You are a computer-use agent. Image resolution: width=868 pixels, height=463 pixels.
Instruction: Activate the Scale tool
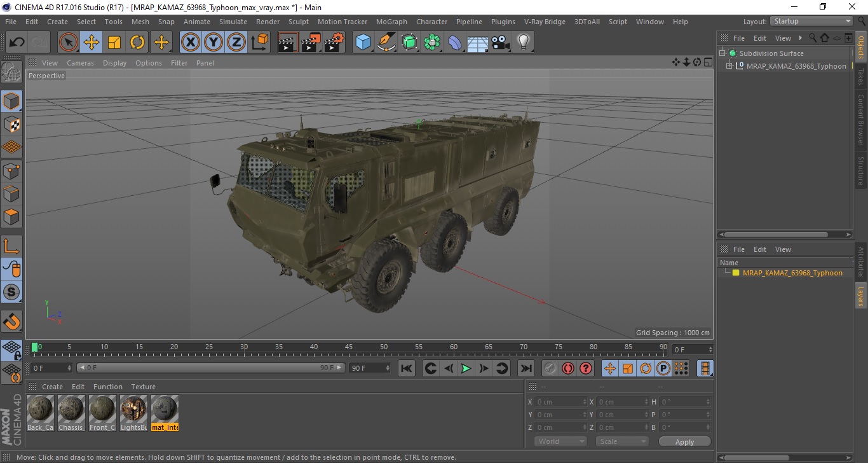tap(114, 43)
